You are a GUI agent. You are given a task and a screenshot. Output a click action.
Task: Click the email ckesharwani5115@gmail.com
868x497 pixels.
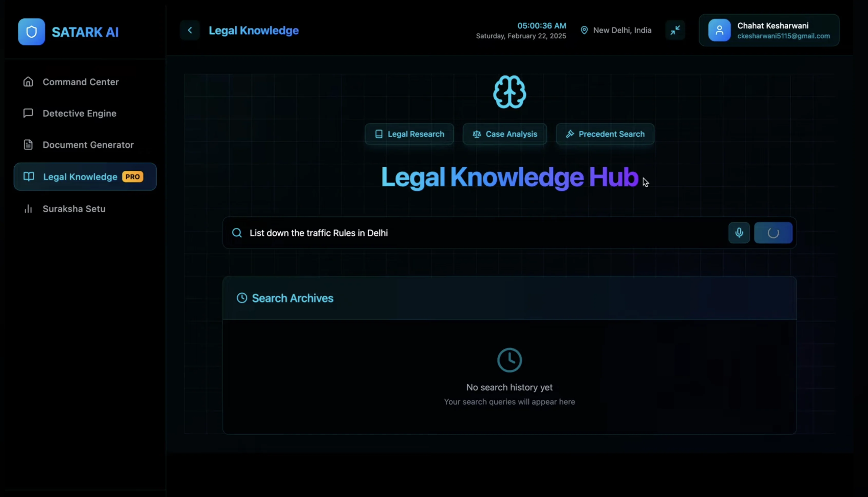(x=783, y=36)
